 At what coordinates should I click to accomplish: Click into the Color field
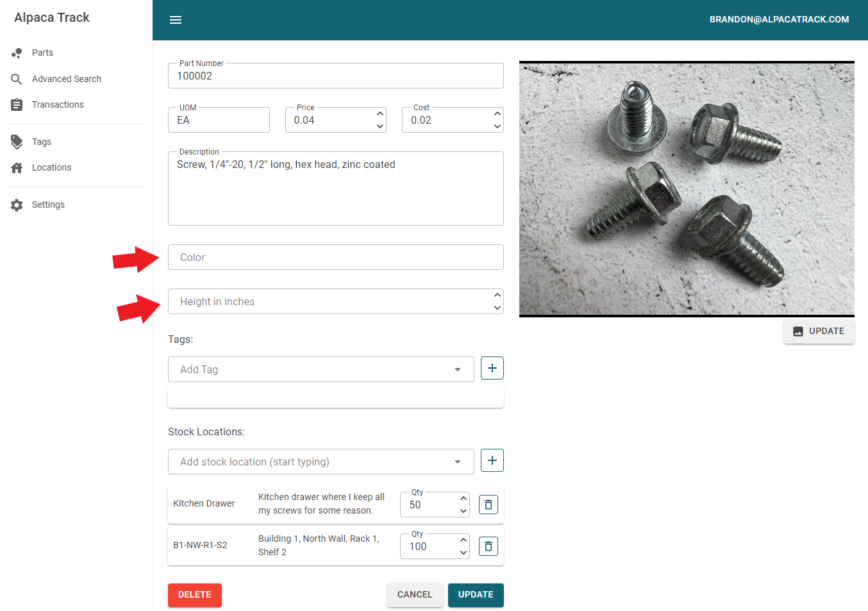click(x=335, y=257)
